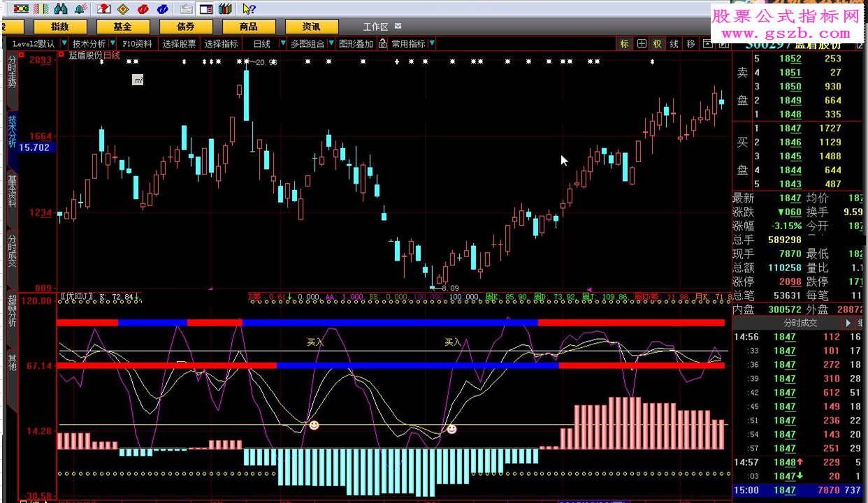The width and height of the screenshot is (868, 503).
Task: Open the books library icon
Action: pos(225,9)
